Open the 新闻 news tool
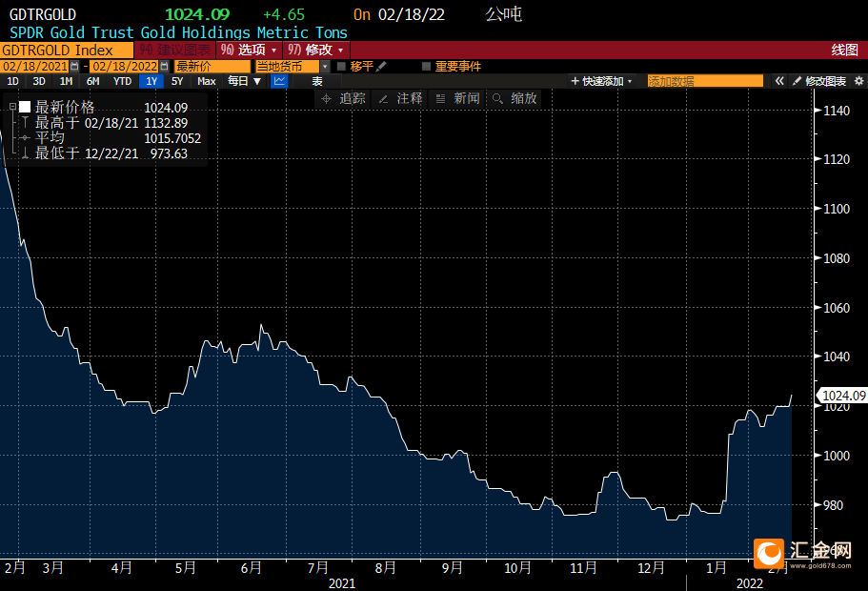 (x=457, y=98)
